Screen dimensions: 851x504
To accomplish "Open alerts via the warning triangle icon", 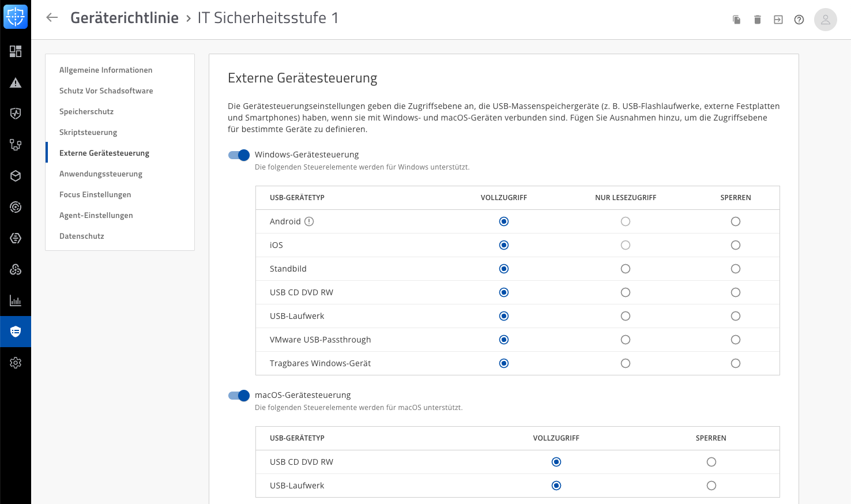I will pos(16,82).
